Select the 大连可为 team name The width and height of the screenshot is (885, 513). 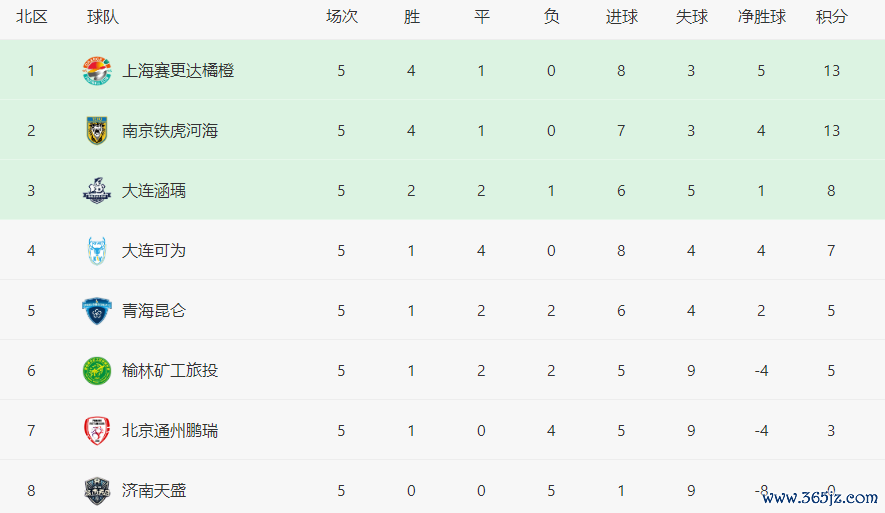pyautogui.click(x=154, y=251)
